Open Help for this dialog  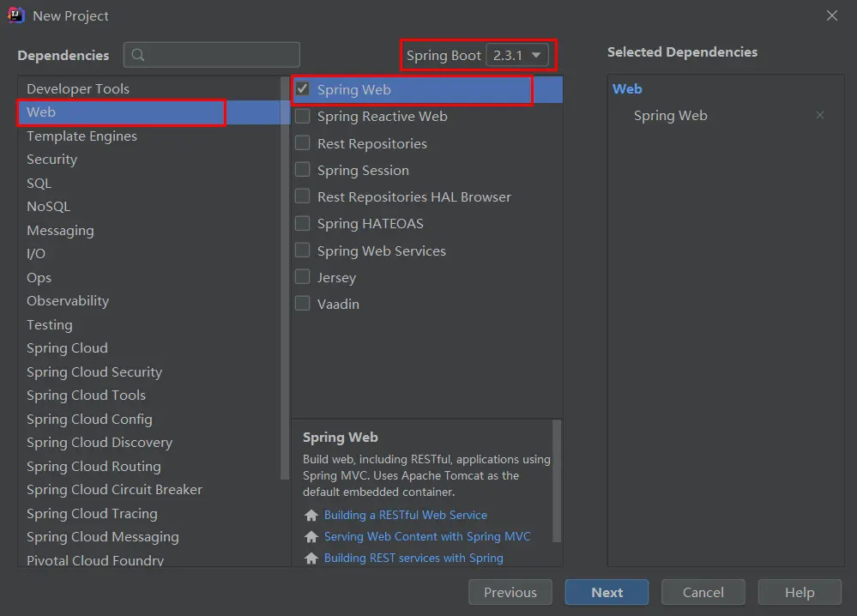pyautogui.click(x=800, y=593)
